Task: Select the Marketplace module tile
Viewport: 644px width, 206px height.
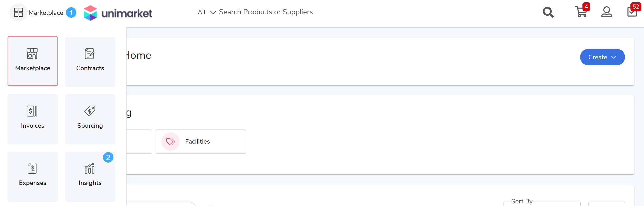Action: [33, 61]
